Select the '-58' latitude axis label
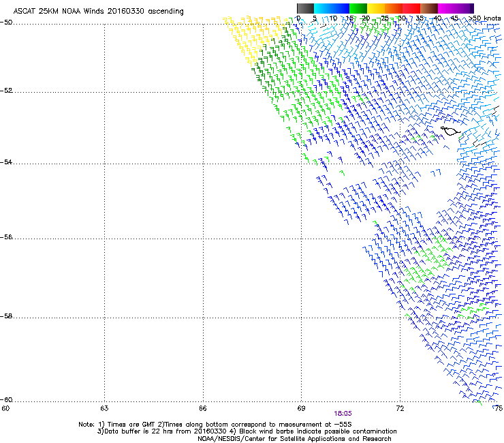This screenshot has width=504, height=443. tap(6, 316)
